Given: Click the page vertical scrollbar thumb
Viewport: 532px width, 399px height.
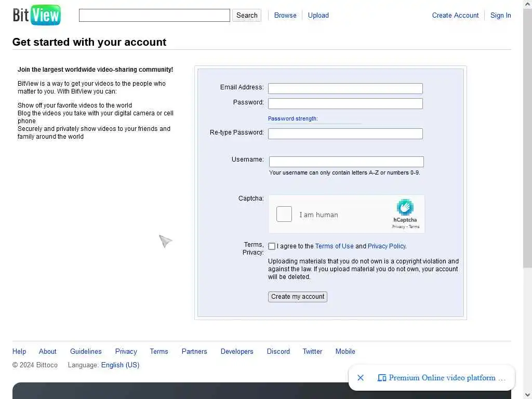Looking at the screenshot, I should pos(527,139).
